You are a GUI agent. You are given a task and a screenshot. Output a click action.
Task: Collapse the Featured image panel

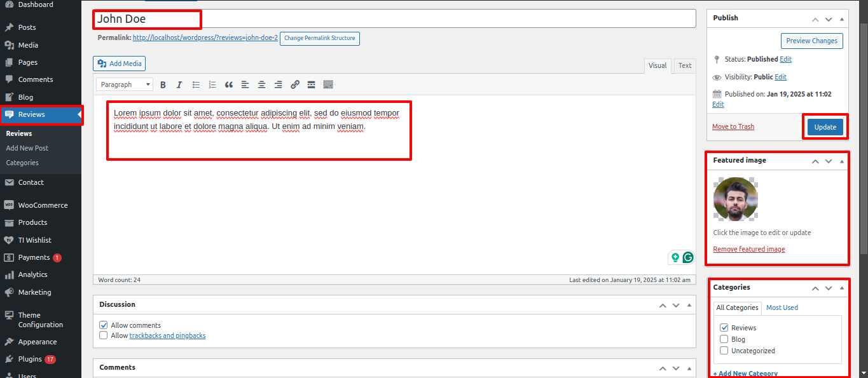842,161
